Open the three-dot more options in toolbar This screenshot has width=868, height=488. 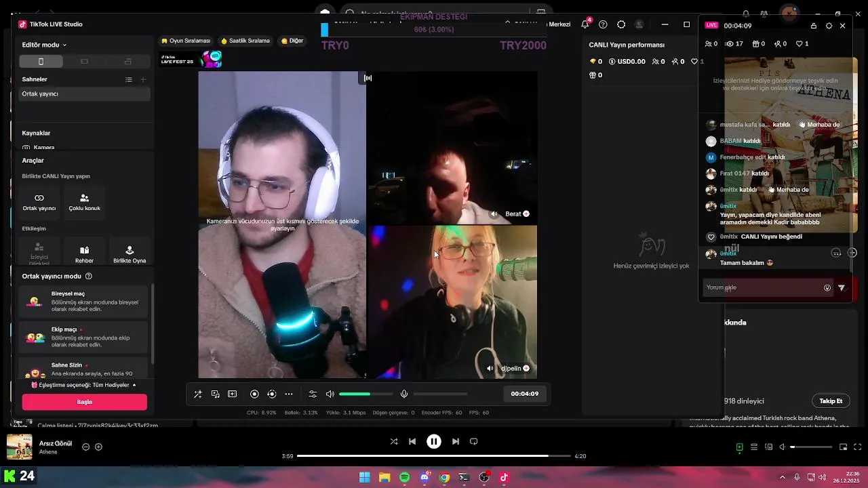tap(289, 394)
